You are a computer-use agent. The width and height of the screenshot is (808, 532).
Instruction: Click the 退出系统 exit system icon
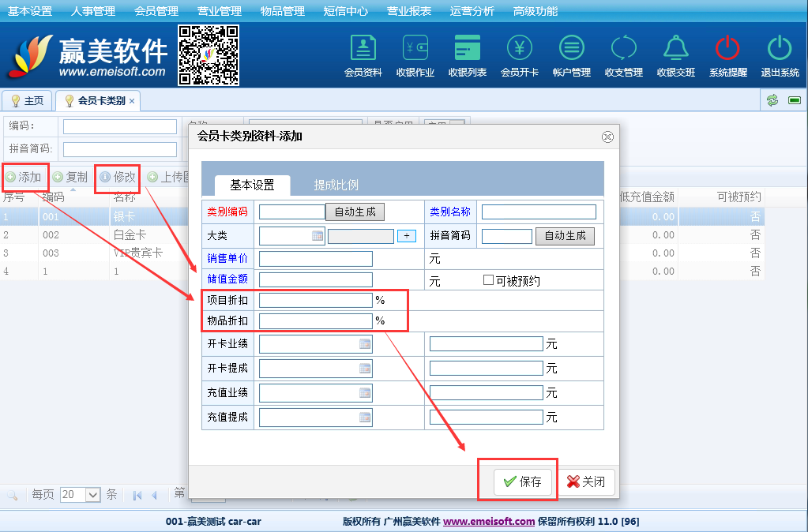780,55
